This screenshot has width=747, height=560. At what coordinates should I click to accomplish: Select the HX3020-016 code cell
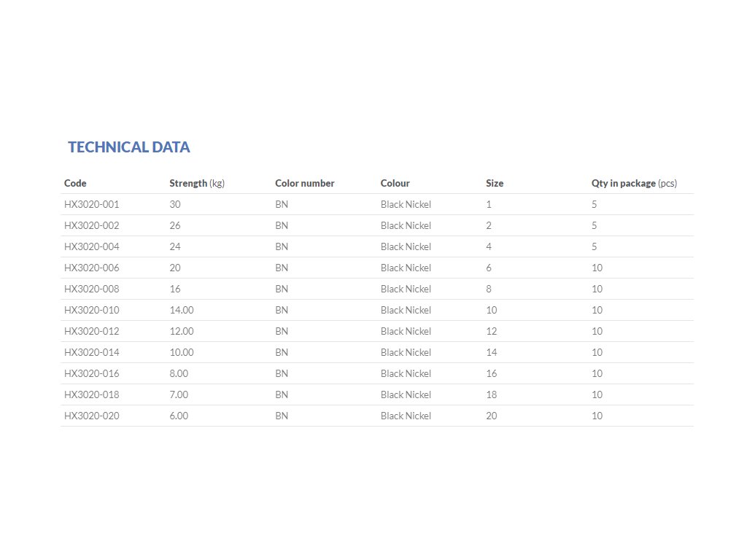click(91, 373)
